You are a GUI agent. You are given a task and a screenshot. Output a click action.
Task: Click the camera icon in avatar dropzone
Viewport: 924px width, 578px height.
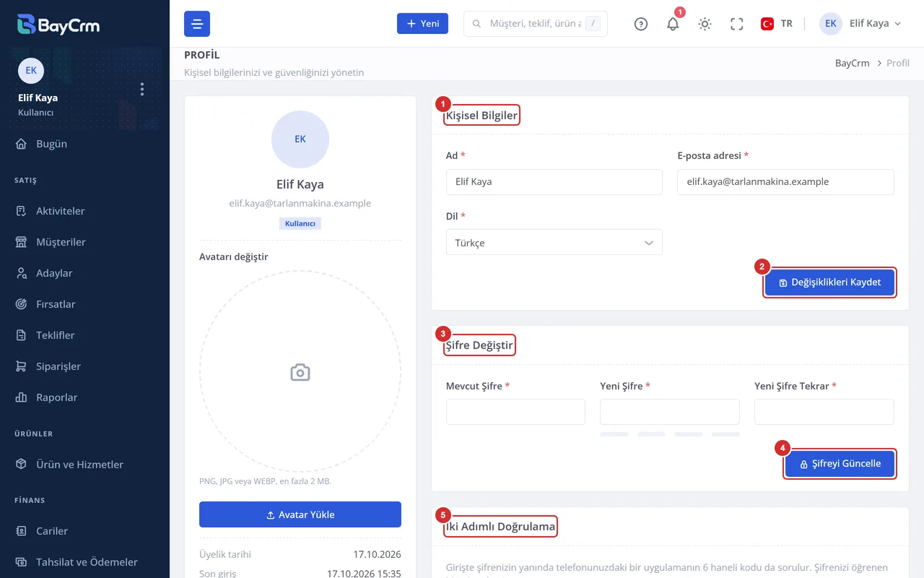tap(300, 372)
